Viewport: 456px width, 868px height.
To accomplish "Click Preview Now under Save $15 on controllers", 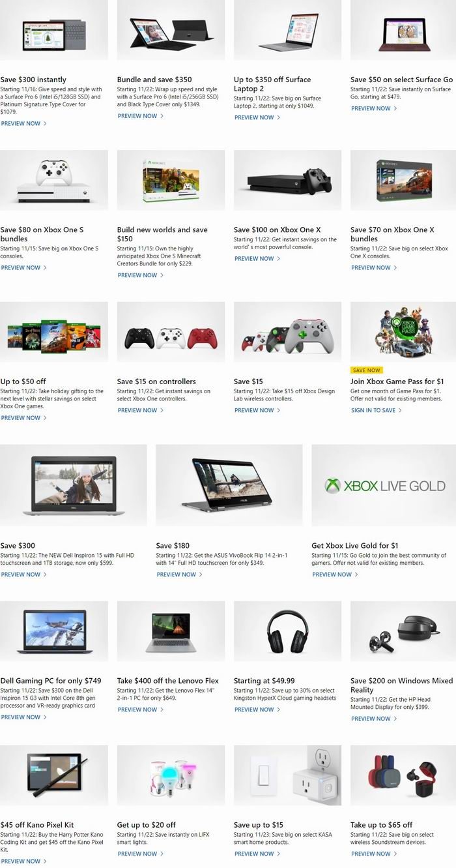I will tap(140, 410).
